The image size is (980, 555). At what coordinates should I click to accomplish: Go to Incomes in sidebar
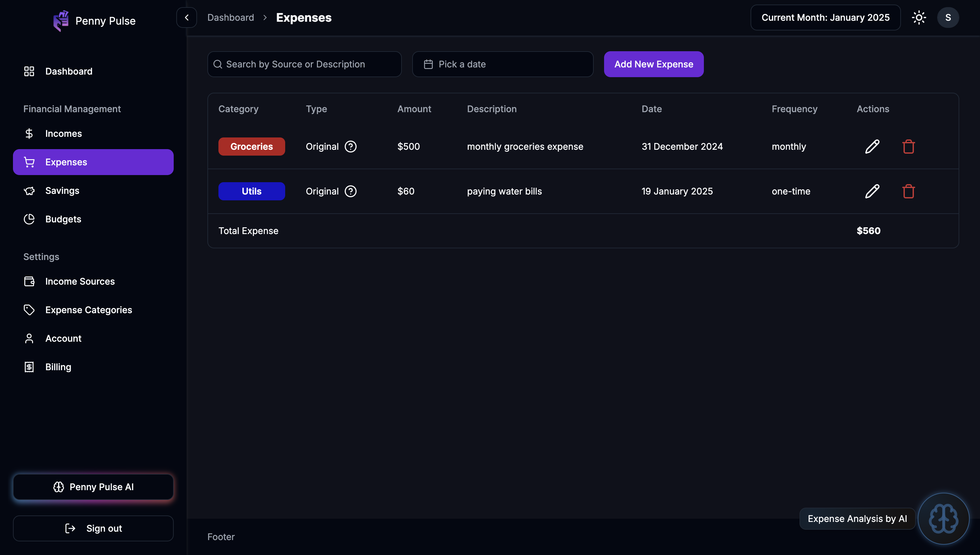point(63,134)
